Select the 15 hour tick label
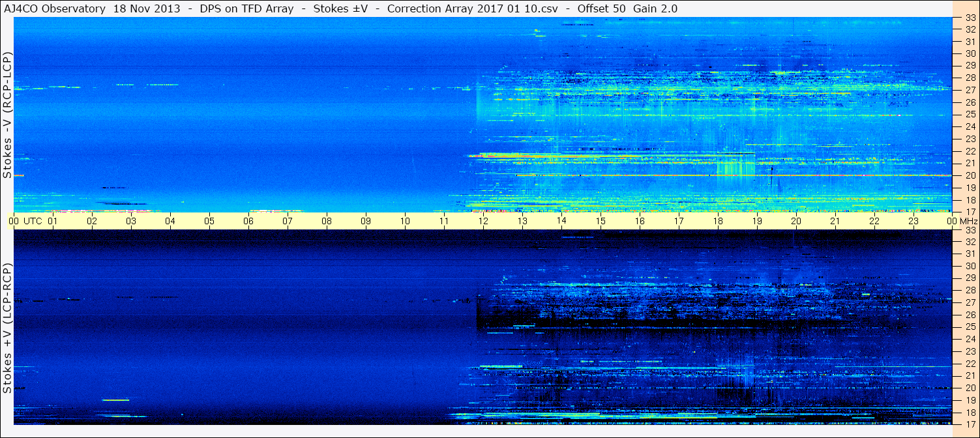Image resolution: width=980 pixels, height=438 pixels. (x=601, y=221)
